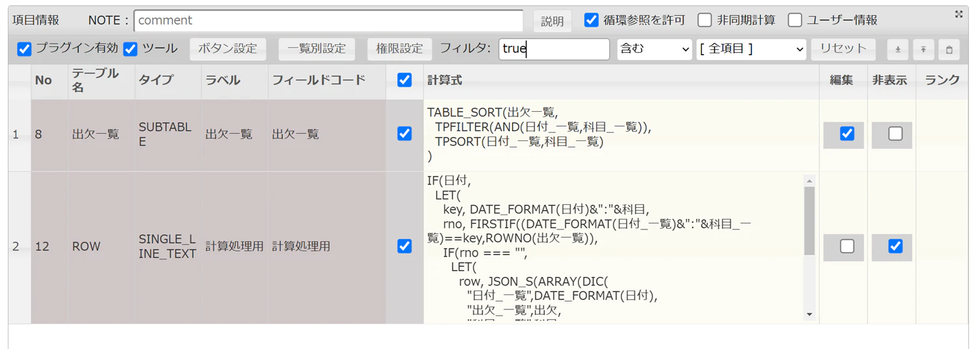Click the formula area scrollbar thumb

(x=810, y=221)
